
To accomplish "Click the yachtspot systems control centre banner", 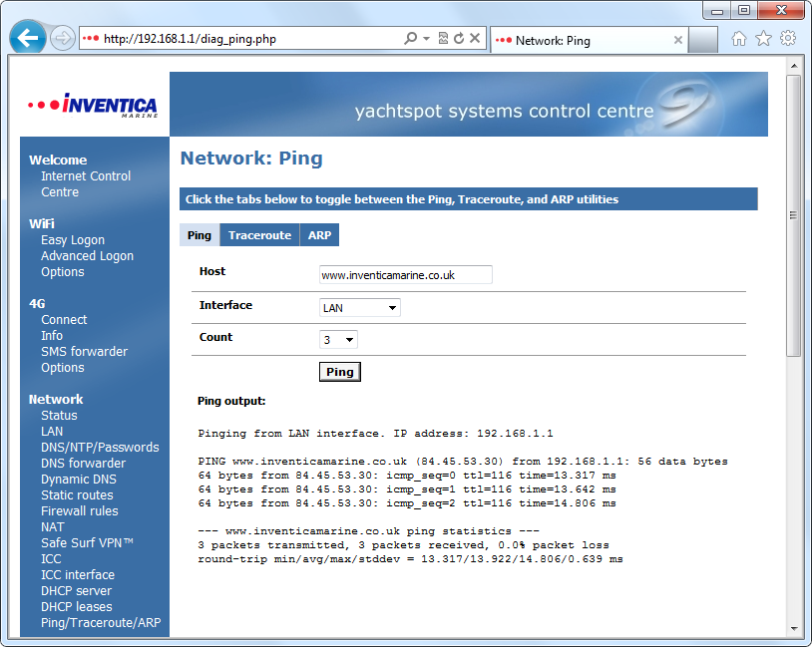I will pyautogui.click(x=469, y=104).
